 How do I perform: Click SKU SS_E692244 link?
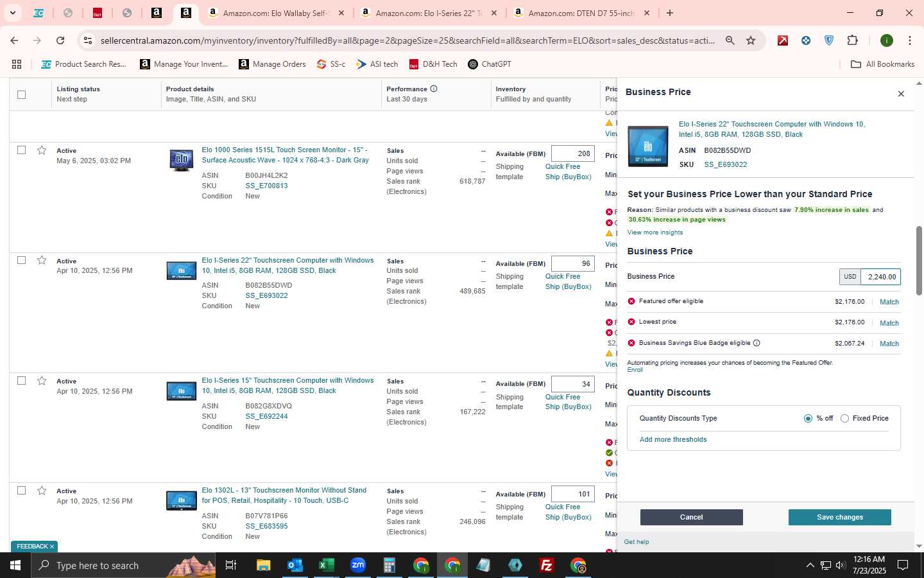point(266,417)
